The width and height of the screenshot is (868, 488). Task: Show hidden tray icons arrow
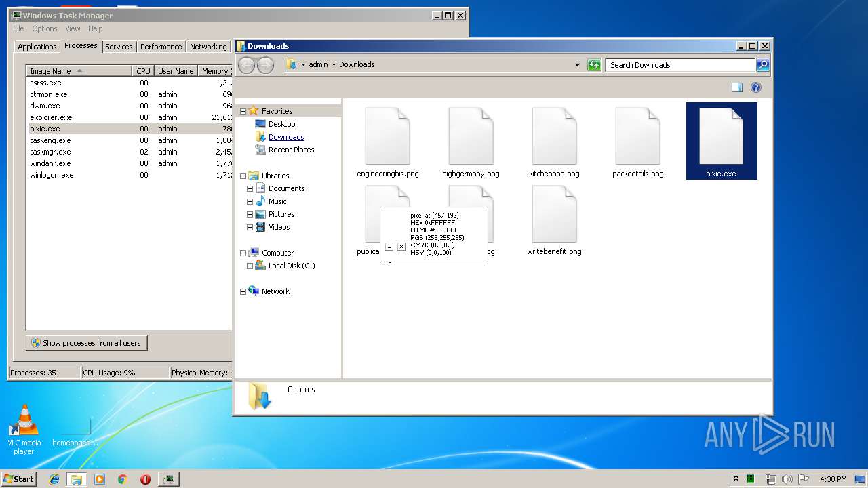[x=736, y=479]
